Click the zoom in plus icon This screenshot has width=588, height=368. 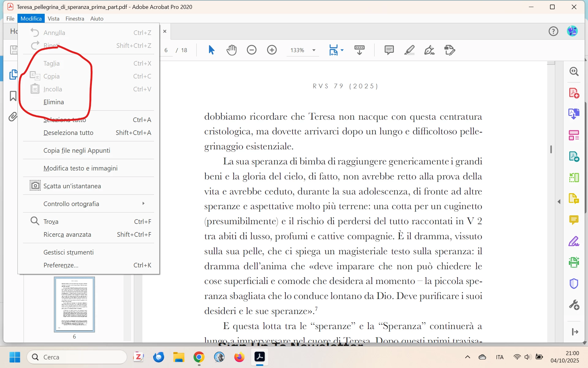[272, 50]
